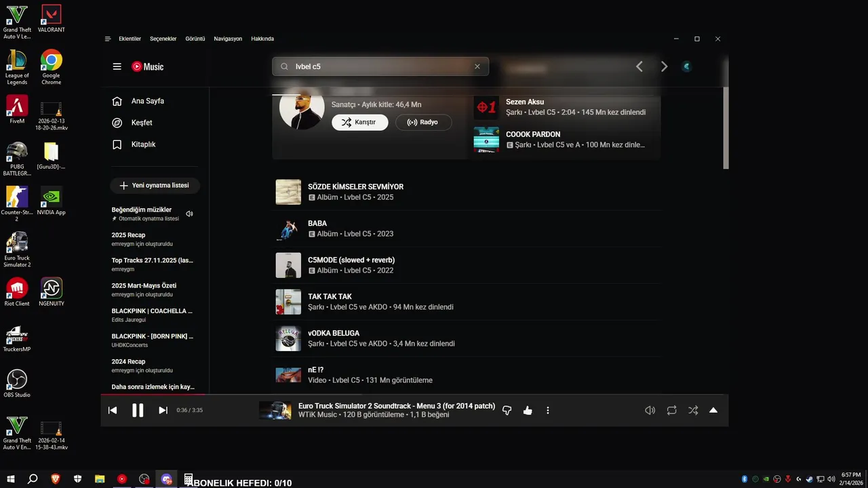The image size is (868, 488).
Task: Start artist Radyo station
Action: click(424, 122)
